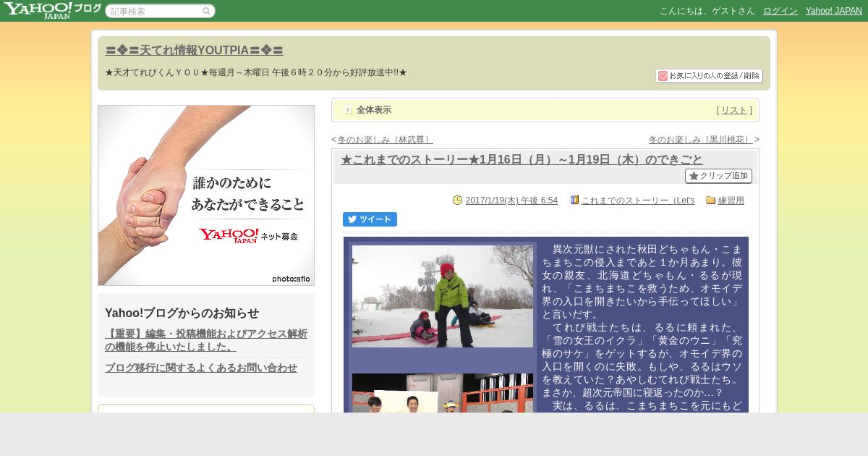Open the ログイン link
This screenshot has width=868, height=456.
point(780,11)
